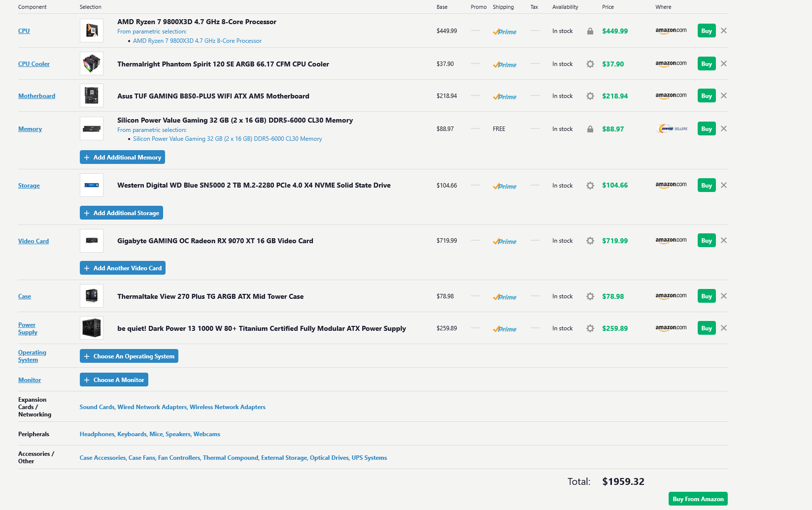Buy the WD Blue SN5000 SSD
Viewport: 812px width, 510px height.
click(x=707, y=185)
